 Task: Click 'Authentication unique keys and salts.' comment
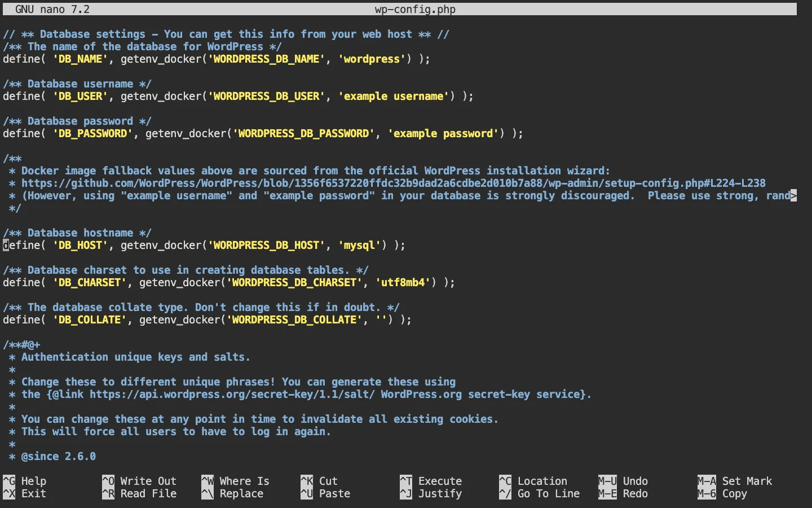tap(136, 357)
